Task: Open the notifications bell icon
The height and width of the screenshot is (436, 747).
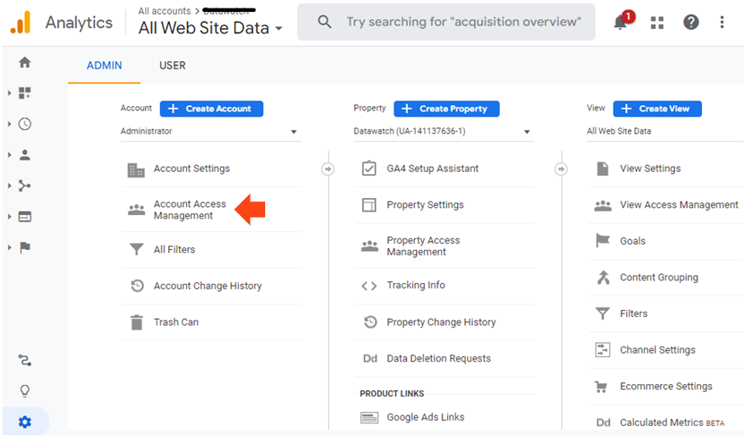Action: (x=622, y=22)
